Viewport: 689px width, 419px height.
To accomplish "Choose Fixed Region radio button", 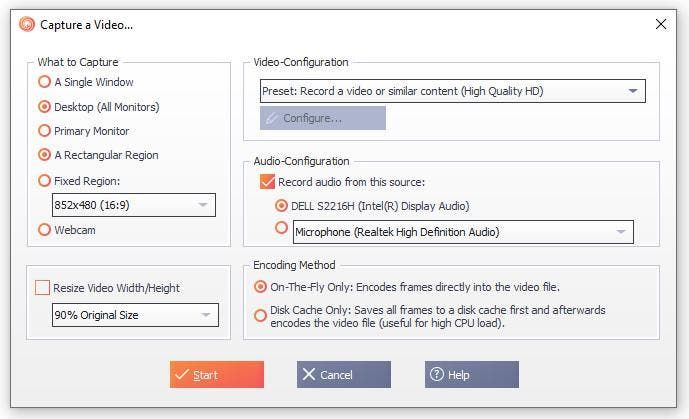I will click(x=44, y=181).
